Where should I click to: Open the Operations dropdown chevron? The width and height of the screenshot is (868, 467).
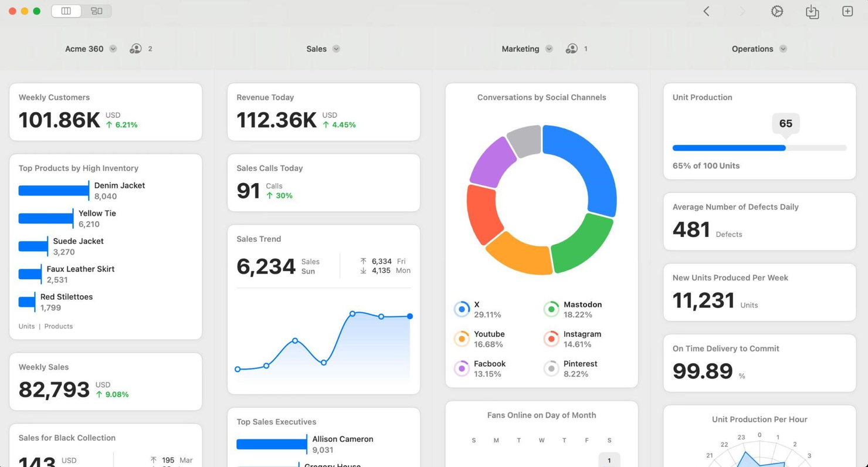click(x=782, y=49)
